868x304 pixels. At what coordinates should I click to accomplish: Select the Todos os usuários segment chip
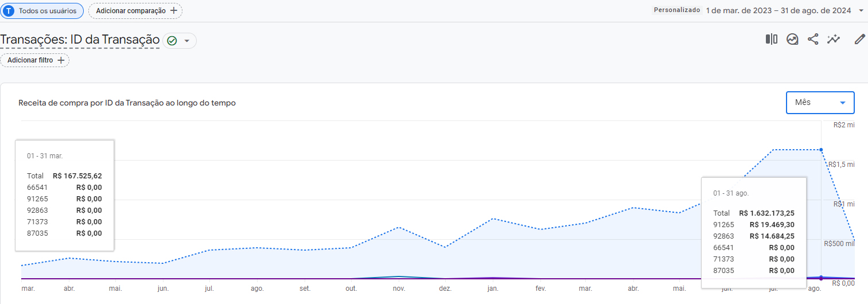[x=42, y=11]
